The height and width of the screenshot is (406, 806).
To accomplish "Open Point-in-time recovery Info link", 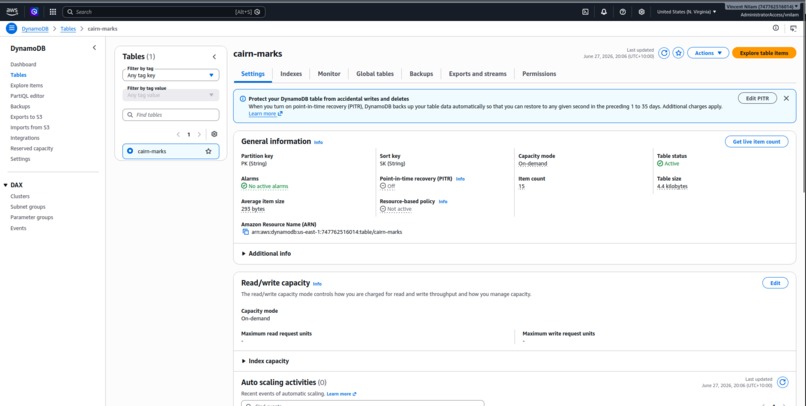I will (460, 179).
